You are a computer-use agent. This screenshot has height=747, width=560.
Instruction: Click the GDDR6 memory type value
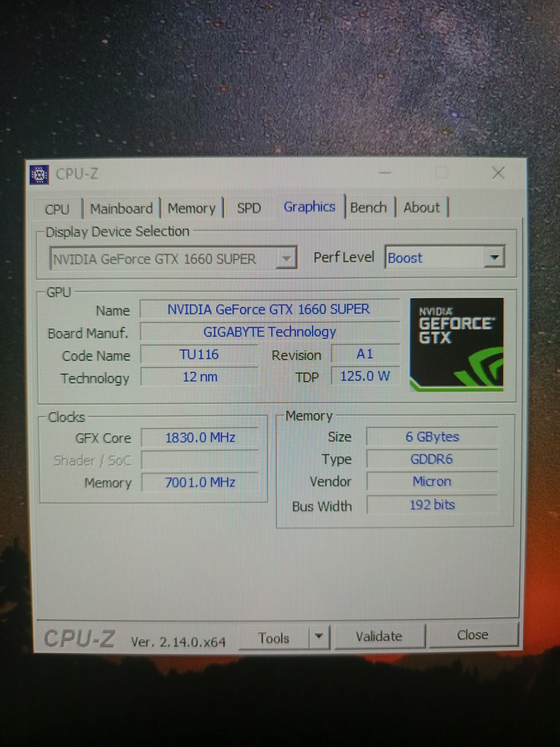(x=432, y=459)
